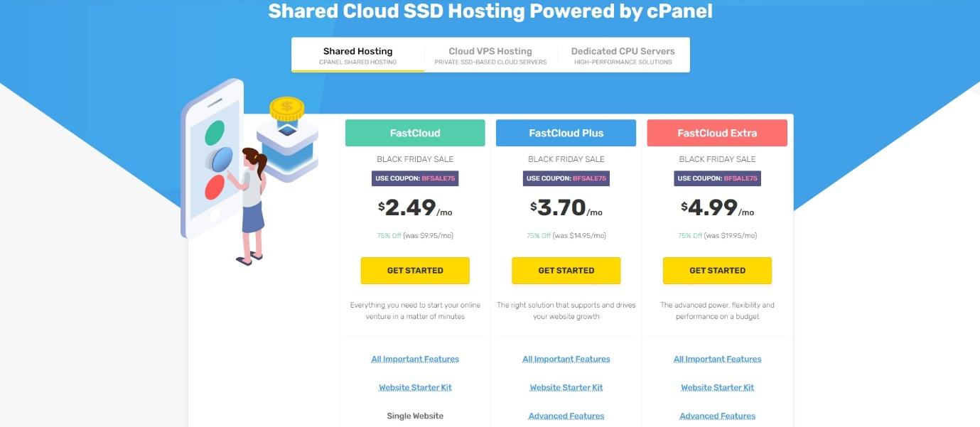
Task: Open All Important Features under FastCloud Plus
Action: tap(566, 360)
